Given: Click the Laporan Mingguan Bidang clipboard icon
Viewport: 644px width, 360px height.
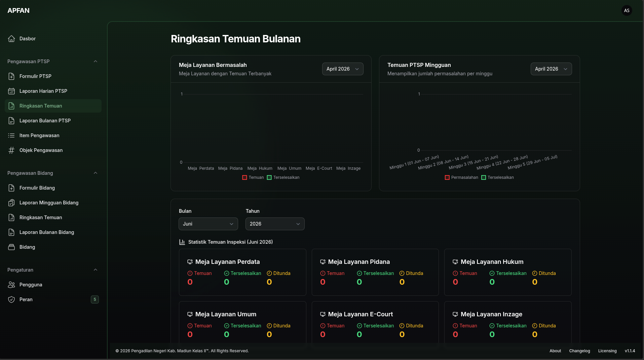Looking at the screenshot, I should point(11,203).
